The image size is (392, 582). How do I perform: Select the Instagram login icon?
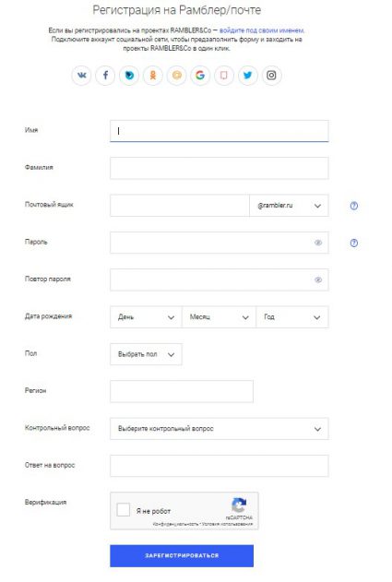click(x=271, y=76)
